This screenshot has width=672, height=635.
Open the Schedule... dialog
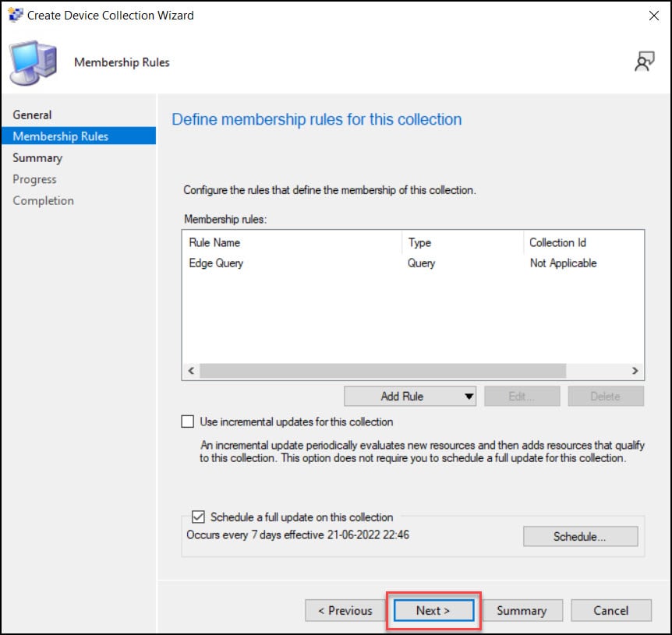point(580,536)
